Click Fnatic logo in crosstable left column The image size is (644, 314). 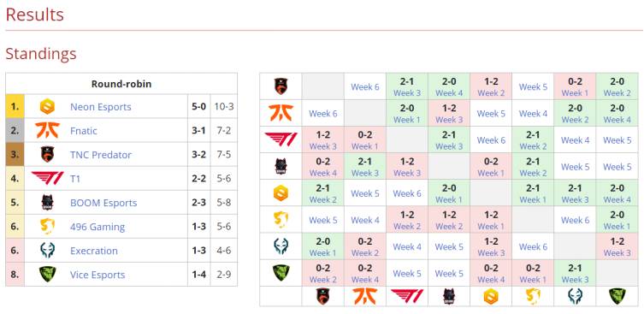pos(281,113)
